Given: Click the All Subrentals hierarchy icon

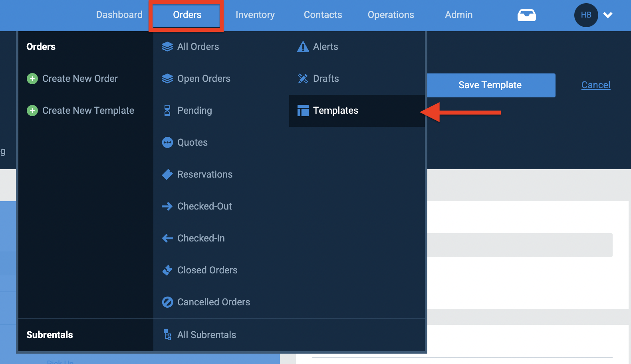Looking at the screenshot, I should pos(167,335).
